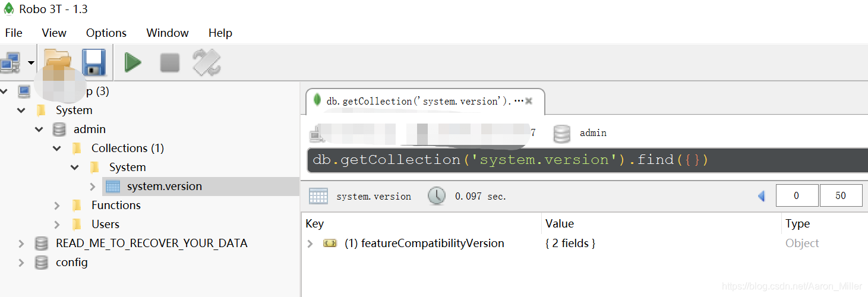The width and height of the screenshot is (868, 297).
Task: Select the Functions folder item
Action: tap(116, 205)
